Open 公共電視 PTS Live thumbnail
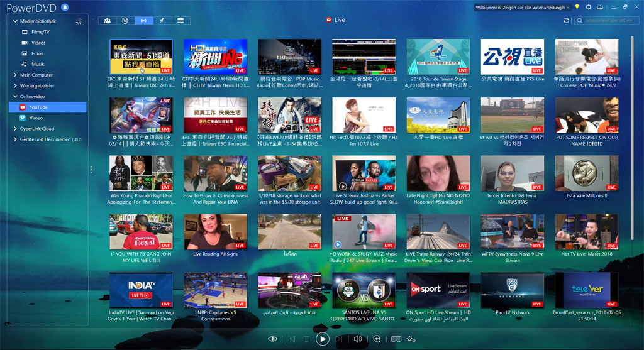 click(x=512, y=57)
